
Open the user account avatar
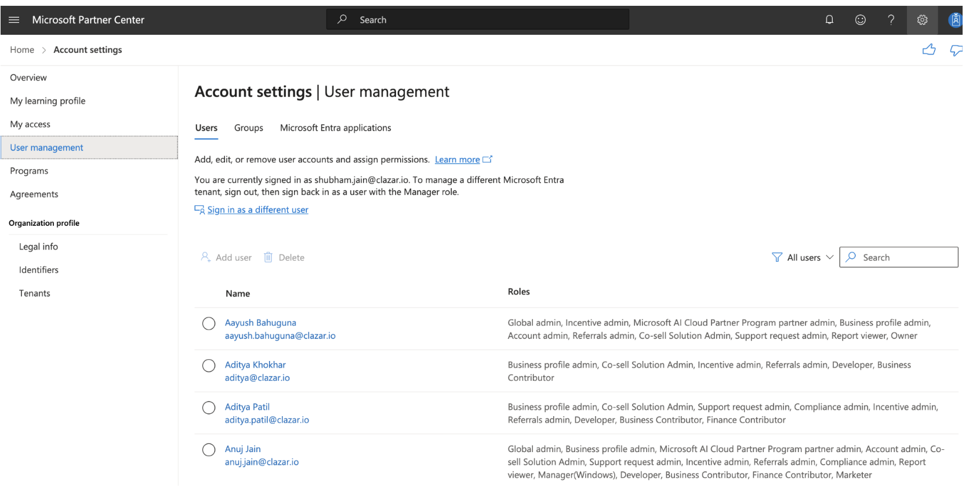(954, 20)
